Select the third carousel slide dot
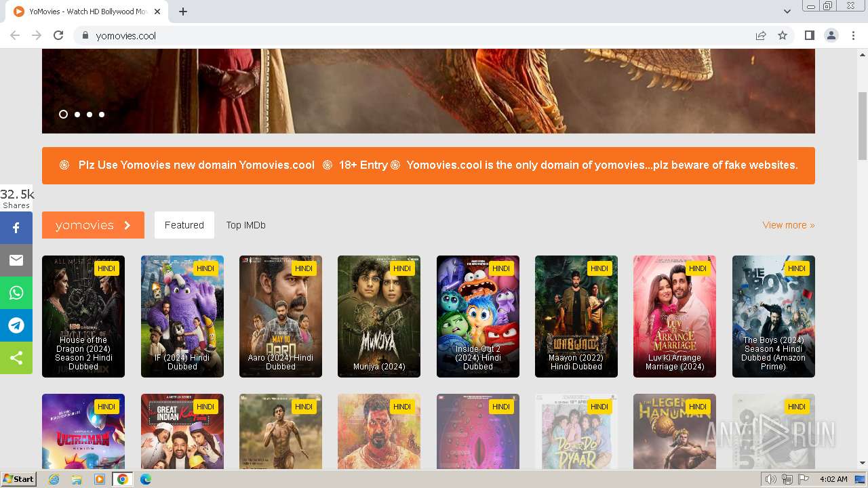This screenshot has width=868, height=488. [90, 115]
